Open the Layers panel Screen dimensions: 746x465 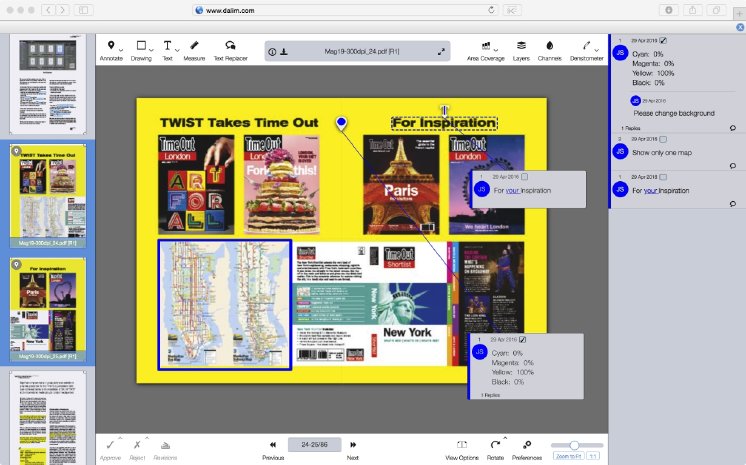[521, 46]
